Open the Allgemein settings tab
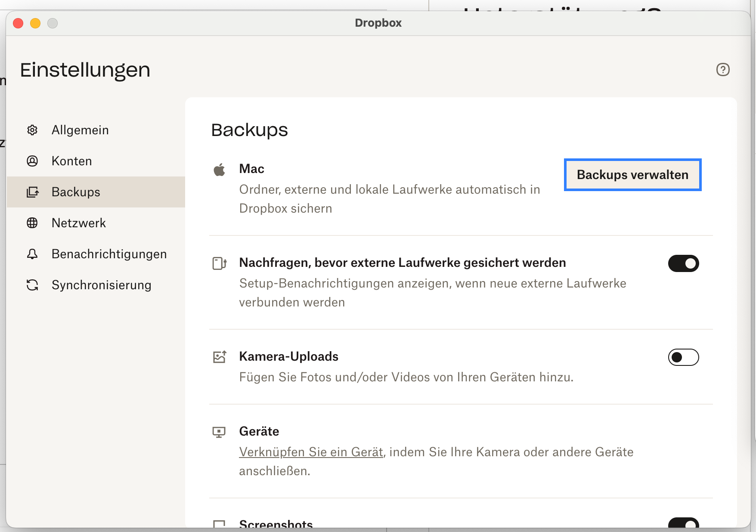 tap(96, 130)
